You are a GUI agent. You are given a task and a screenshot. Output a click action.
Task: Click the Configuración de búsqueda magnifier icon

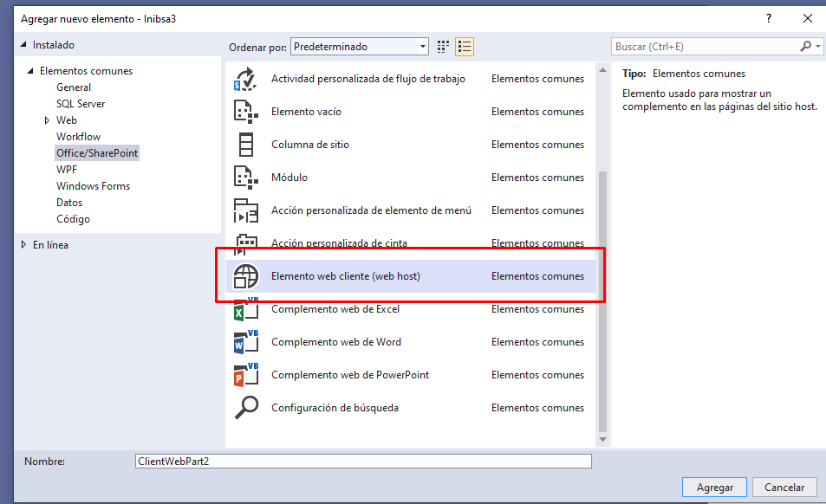246,408
